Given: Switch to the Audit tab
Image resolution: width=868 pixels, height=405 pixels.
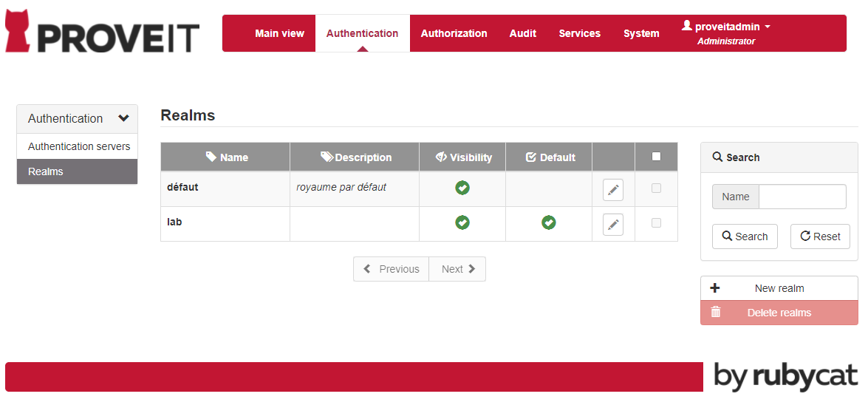Looking at the screenshot, I should [x=522, y=33].
